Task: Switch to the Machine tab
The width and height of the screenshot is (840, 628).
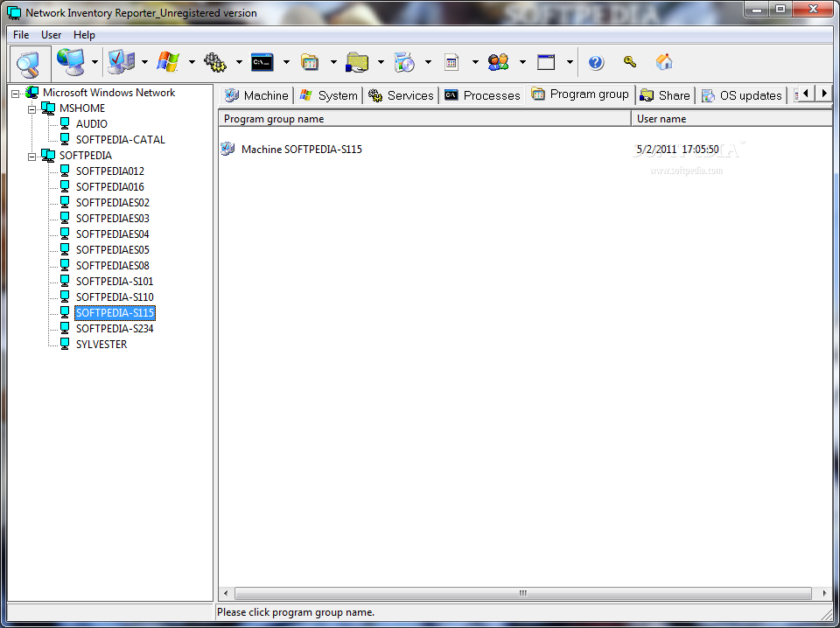Action: pos(256,95)
